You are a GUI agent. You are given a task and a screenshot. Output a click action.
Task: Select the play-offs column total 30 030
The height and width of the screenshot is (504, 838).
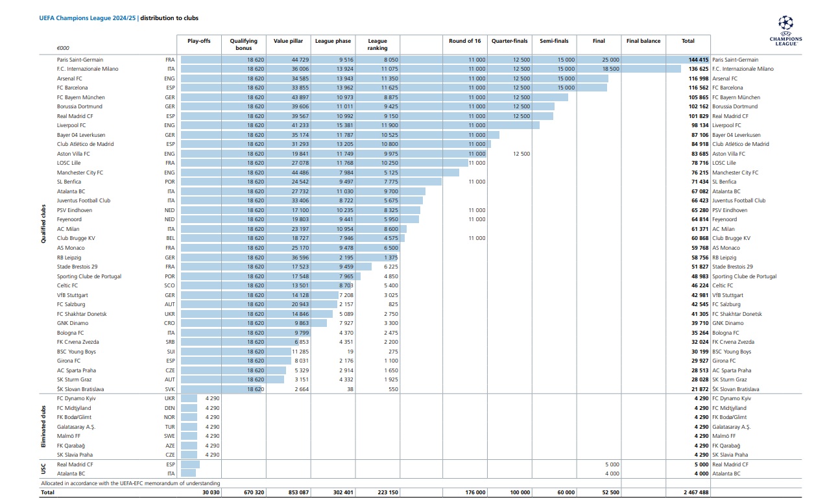(x=208, y=493)
